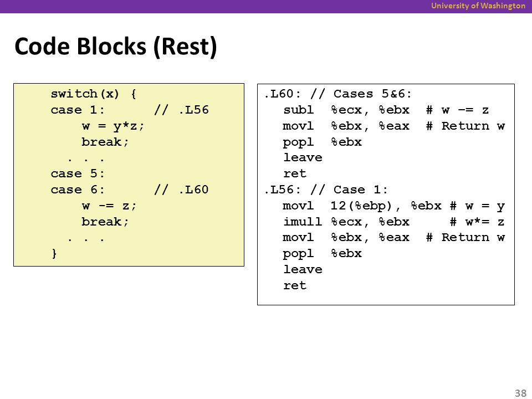The image size is (532, 399).
Task: Click the 'case 6:' line with .L60 comment
Action: tap(130, 190)
